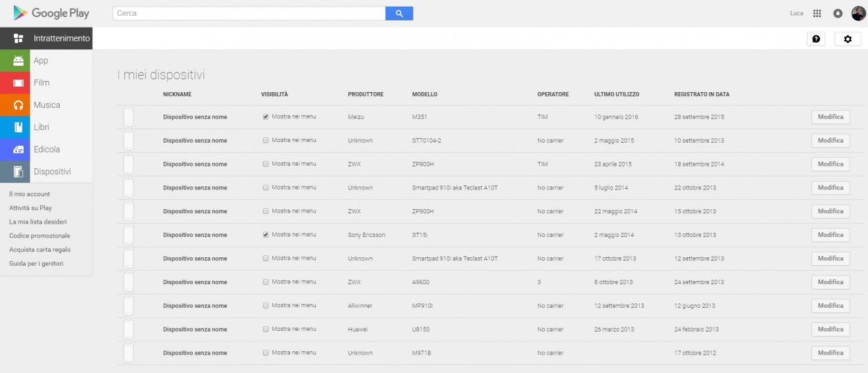The image size is (868, 373).
Task: Click the blue search magnifier button
Action: tap(398, 13)
